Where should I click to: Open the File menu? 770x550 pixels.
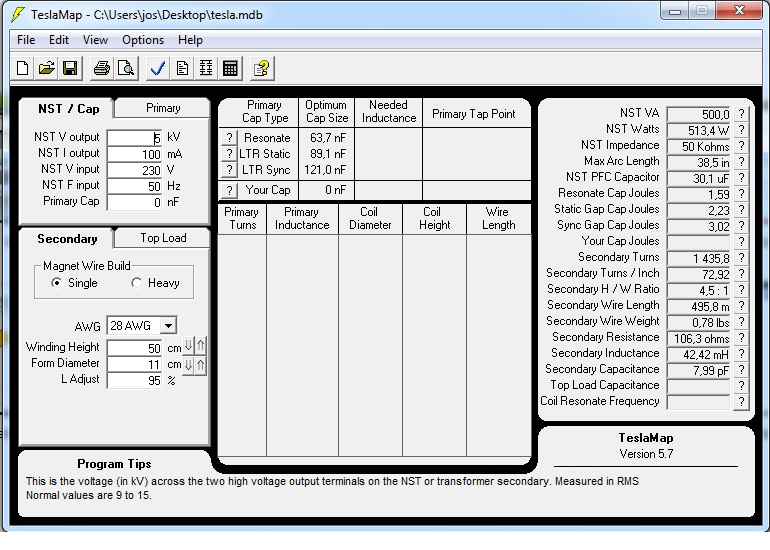26,40
